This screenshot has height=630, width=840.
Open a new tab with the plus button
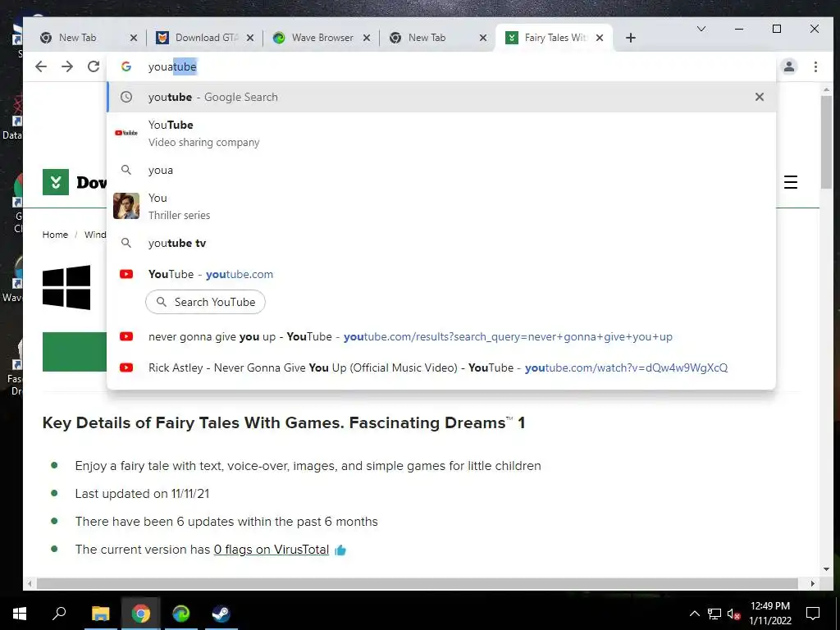click(x=631, y=38)
